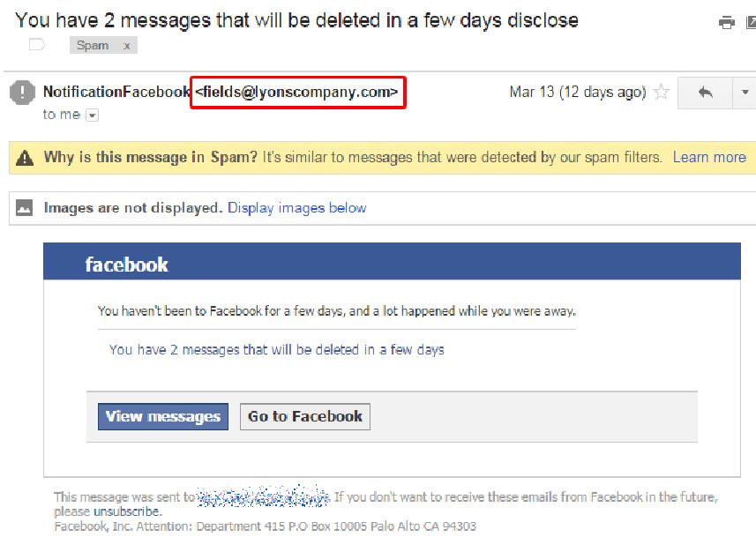Open message in new window icon

click(751, 22)
